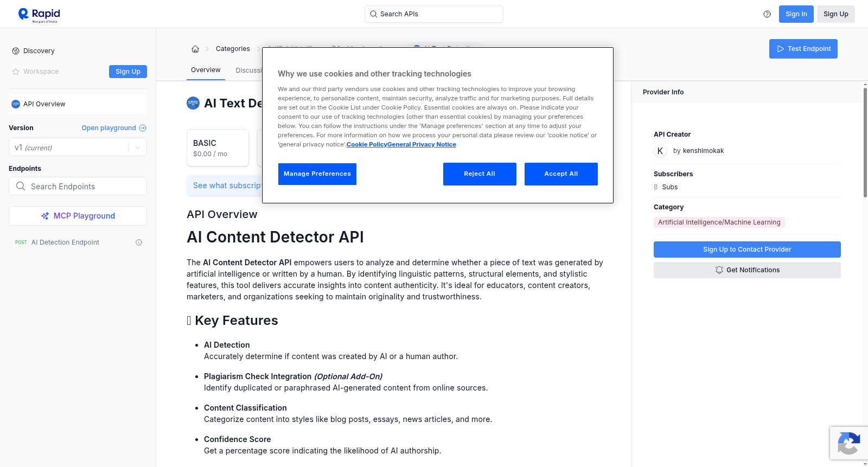Select API Overview in sidebar
Image resolution: width=868 pixels, height=467 pixels.
[78, 104]
